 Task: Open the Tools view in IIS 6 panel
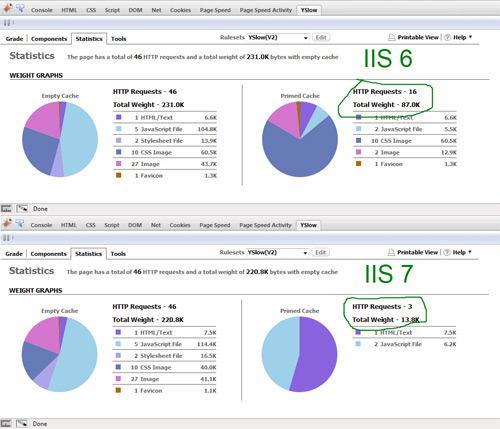point(119,39)
